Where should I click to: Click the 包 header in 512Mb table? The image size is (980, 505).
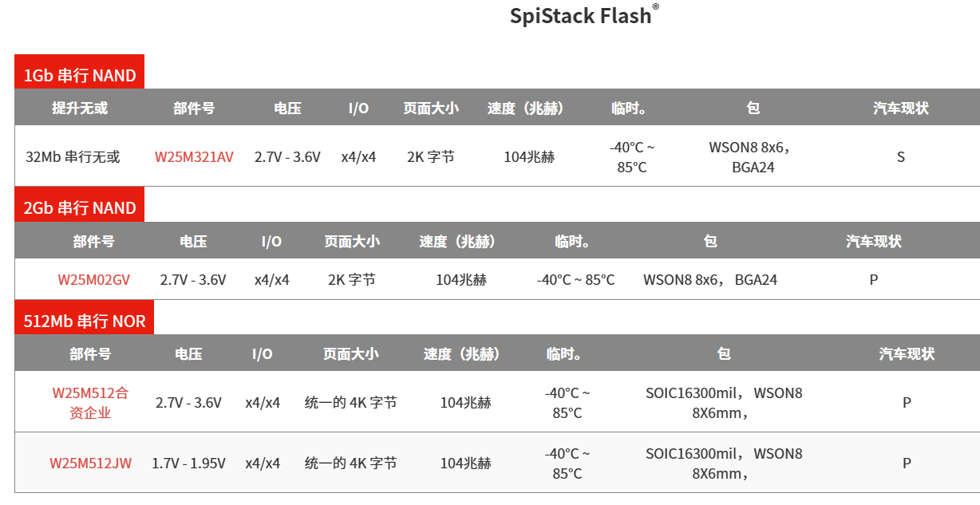724,354
